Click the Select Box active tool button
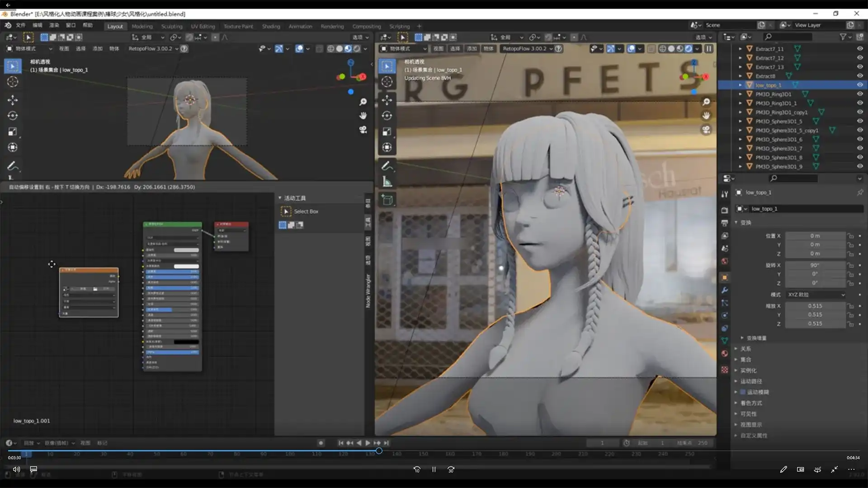Viewport: 868px width, 488px height. (x=286, y=211)
